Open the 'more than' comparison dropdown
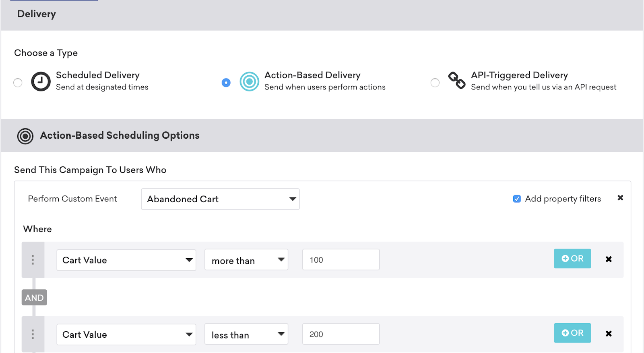This screenshot has width=644, height=353. [246, 260]
